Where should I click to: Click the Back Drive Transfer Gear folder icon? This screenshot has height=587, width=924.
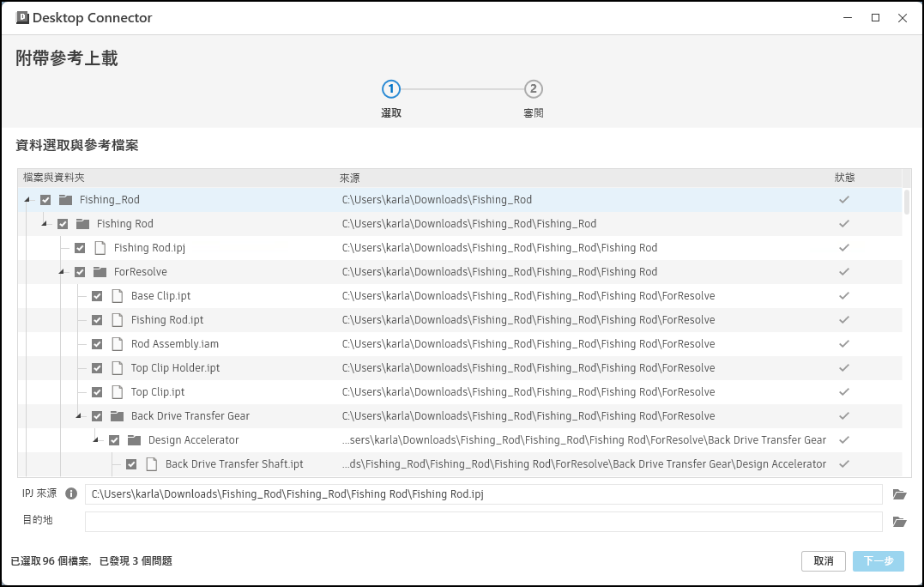(117, 416)
